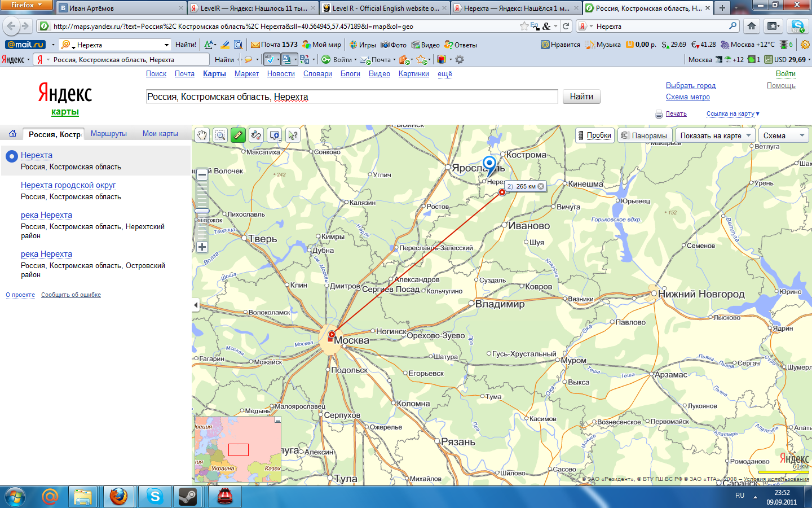Open the Маркет navigation item
This screenshot has height=508, width=812.
[246, 74]
